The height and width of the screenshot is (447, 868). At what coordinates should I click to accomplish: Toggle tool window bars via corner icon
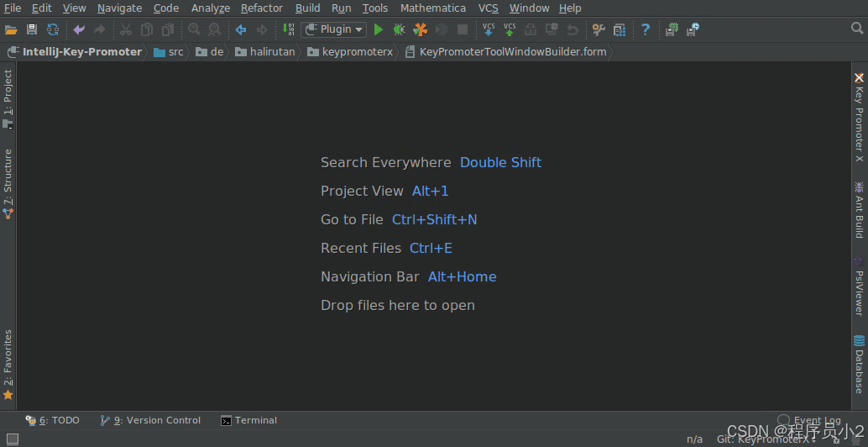(13, 439)
